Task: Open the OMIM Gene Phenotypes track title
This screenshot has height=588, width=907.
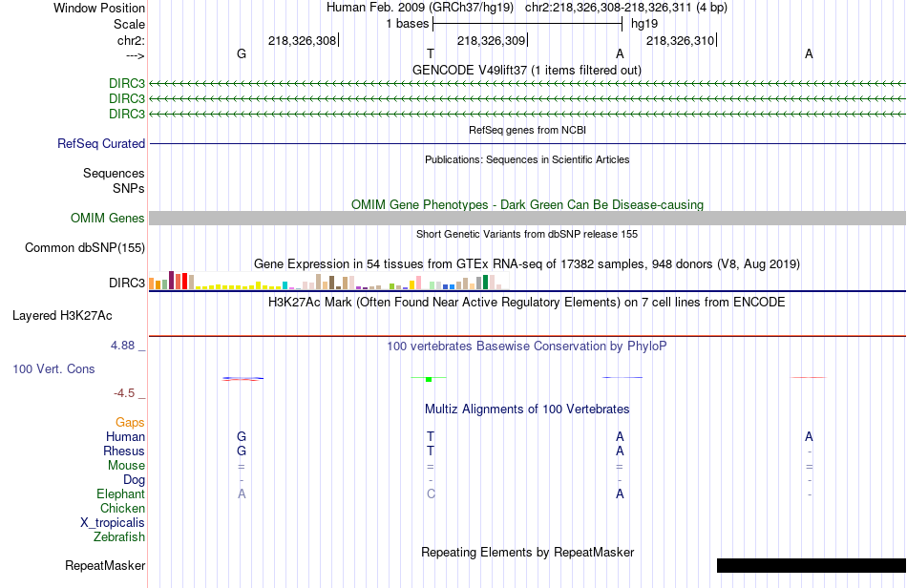Action: pos(527,204)
